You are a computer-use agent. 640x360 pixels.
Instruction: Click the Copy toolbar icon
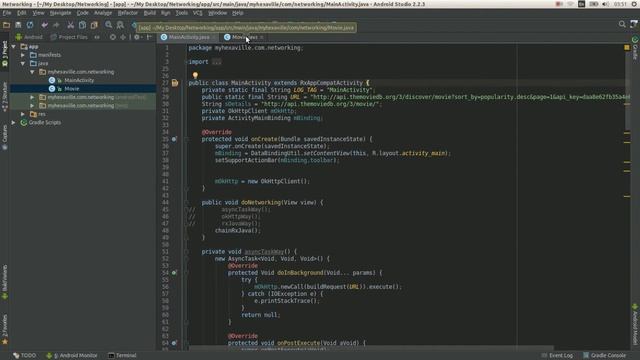point(82,25)
